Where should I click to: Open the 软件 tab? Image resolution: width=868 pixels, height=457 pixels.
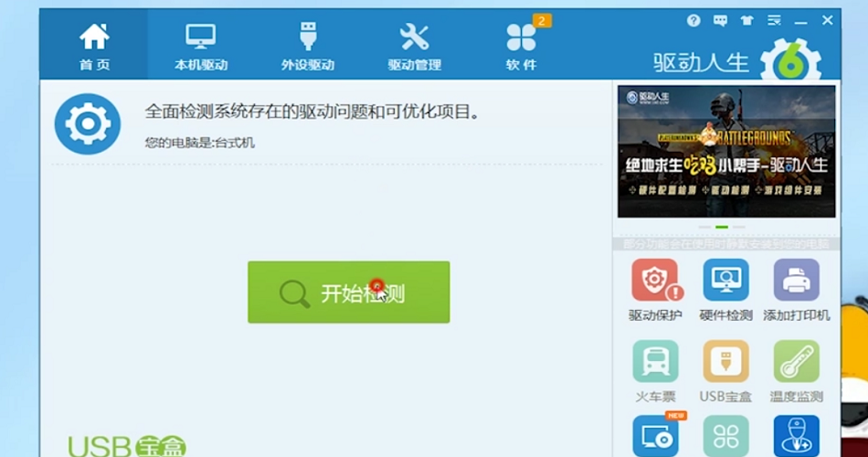[521, 47]
